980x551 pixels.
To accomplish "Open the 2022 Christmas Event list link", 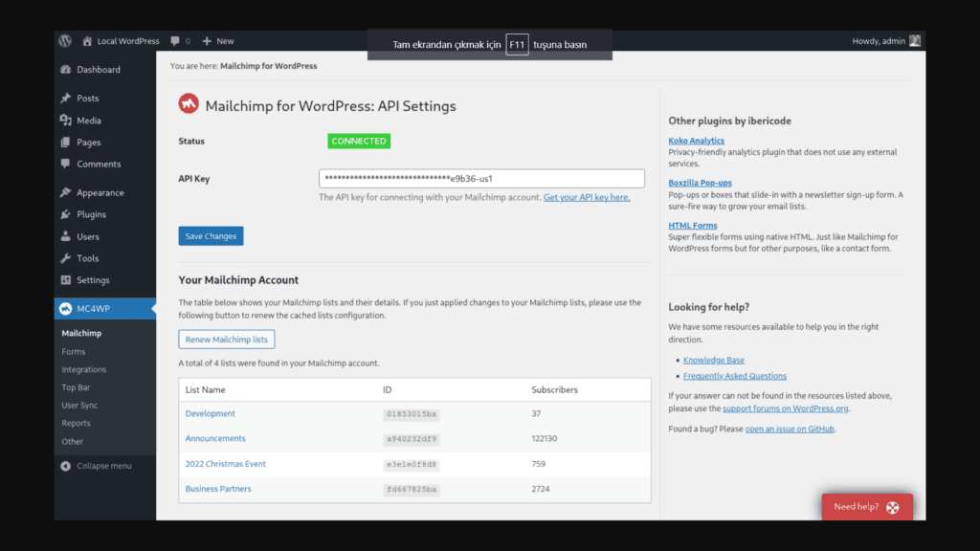I will click(x=225, y=464).
